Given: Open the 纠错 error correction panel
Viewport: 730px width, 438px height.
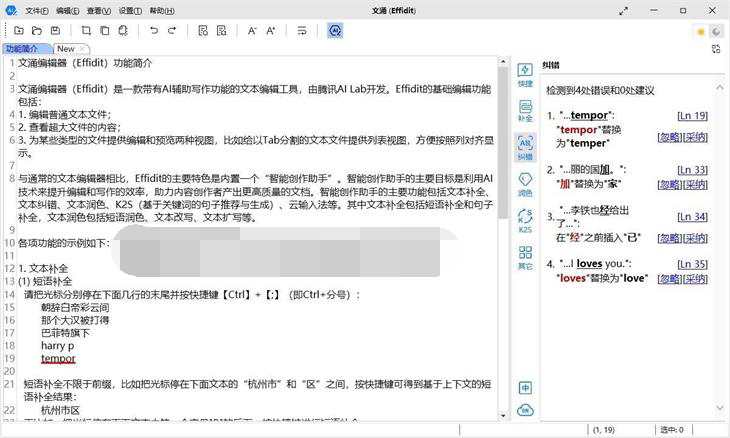Looking at the screenshot, I should 525,148.
